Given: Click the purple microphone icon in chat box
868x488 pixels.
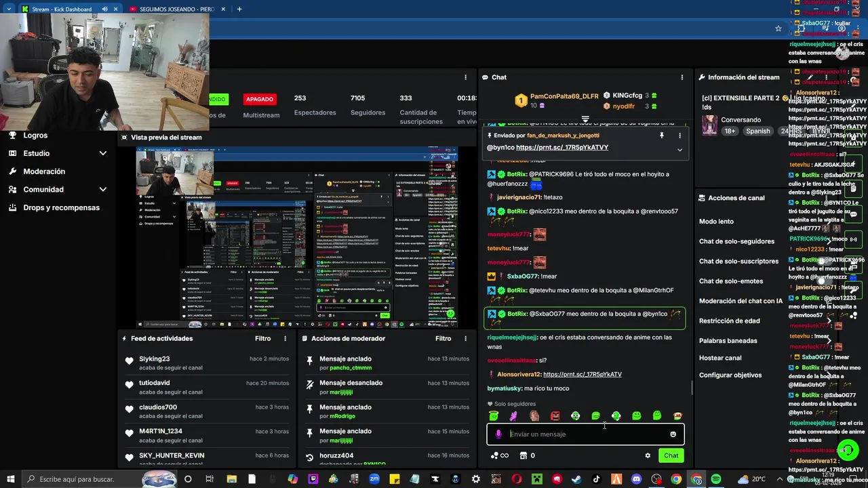Looking at the screenshot, I should 498,434.
